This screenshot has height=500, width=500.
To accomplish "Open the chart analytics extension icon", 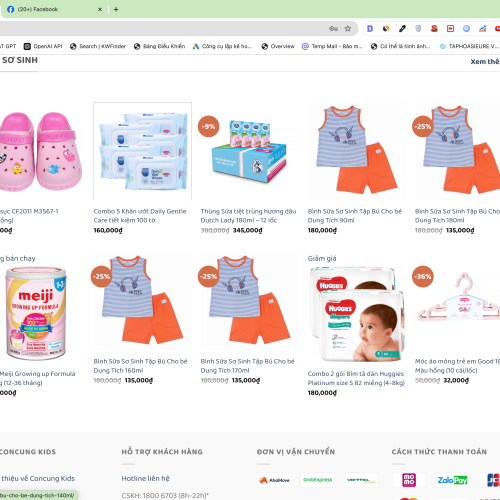I will (482, 29).
